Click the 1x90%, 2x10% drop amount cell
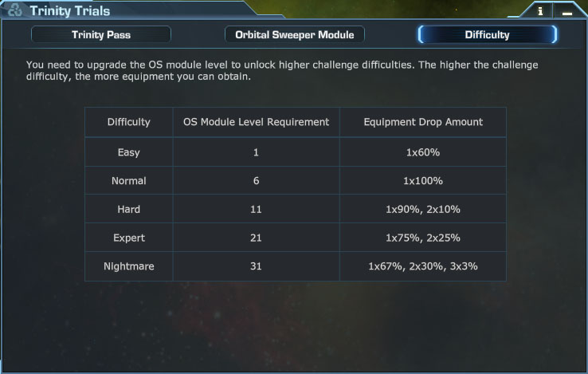This screenshot has height=374, width=588. [x=423, y=209]
